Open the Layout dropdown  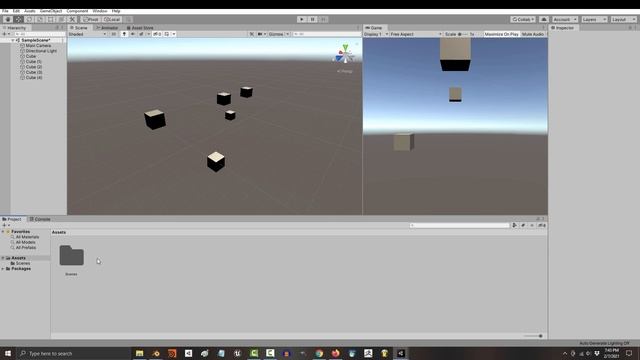click(623, 19)
